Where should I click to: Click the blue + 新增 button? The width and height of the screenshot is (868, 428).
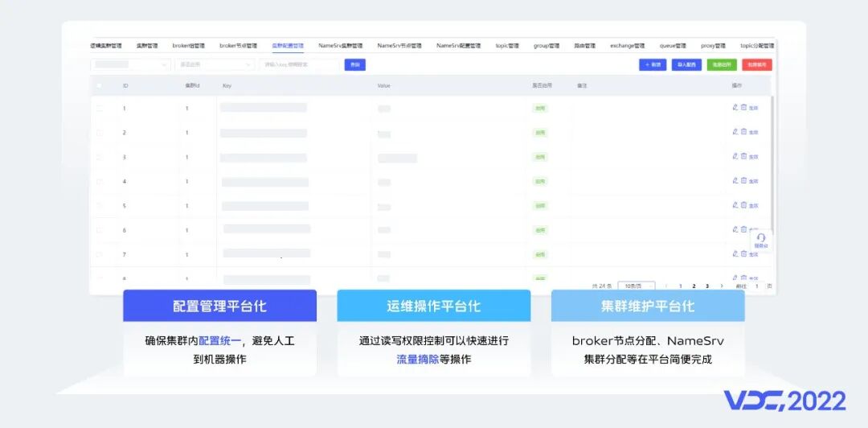[x=653, y=65]
